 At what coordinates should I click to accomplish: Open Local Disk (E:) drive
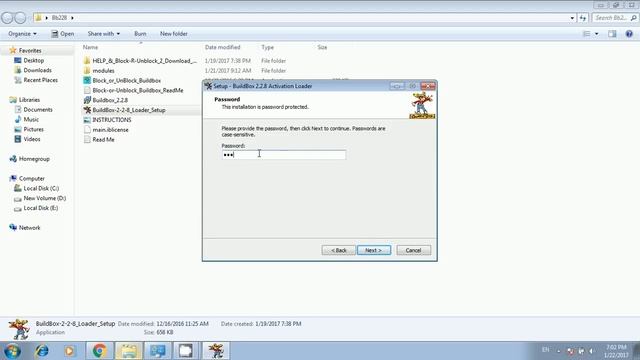36,208
